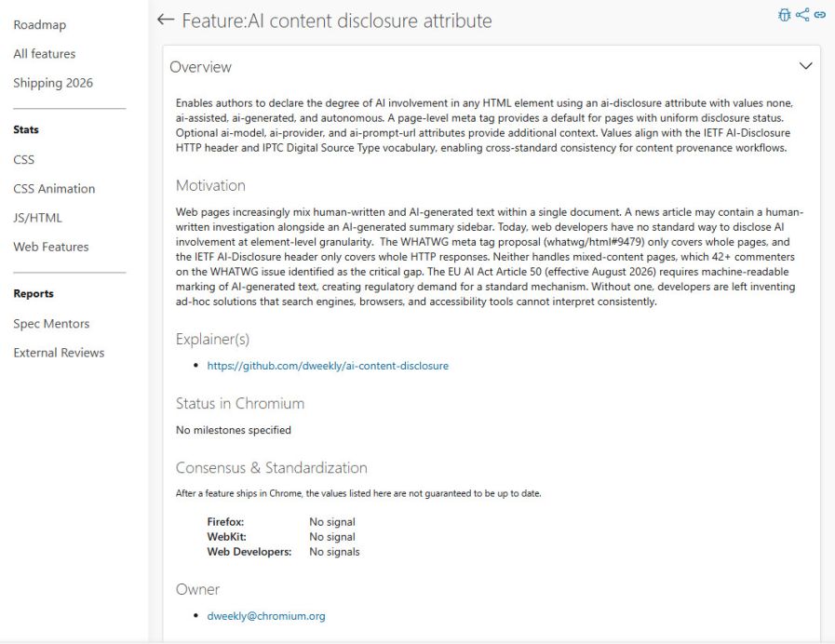The image size is (835, 644).
Task: Open the Spec Mentors report
Action: point(51,324)
